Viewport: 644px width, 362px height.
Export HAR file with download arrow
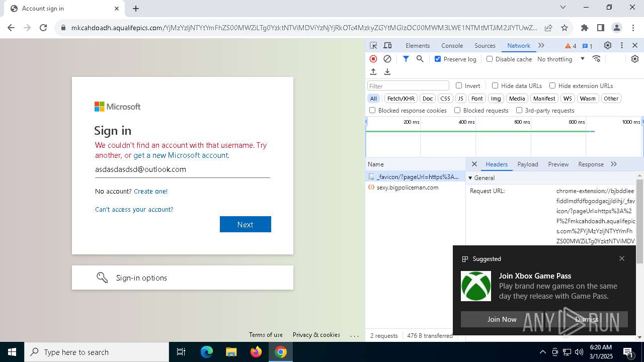pos(387,72)
